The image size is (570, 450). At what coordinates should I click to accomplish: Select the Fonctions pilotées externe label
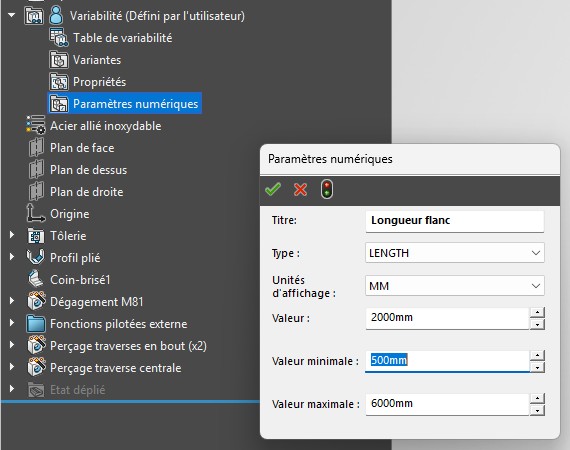(x=119, y=324)
